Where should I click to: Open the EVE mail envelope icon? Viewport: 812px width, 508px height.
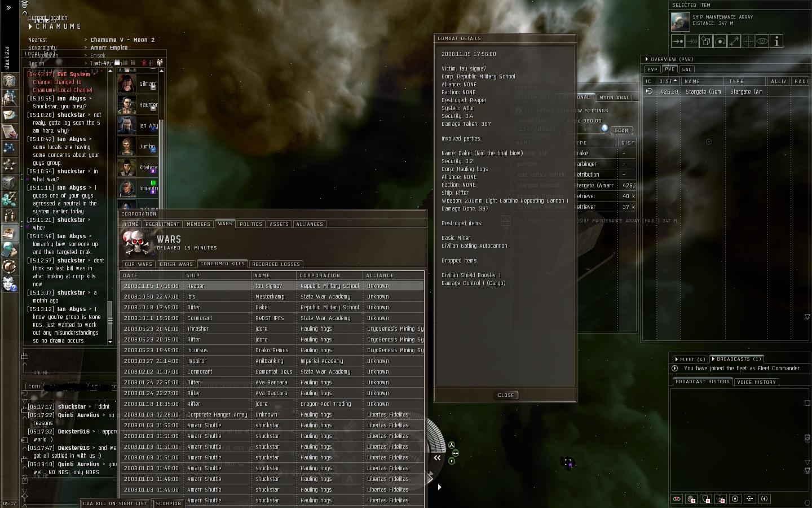tap(9, 115)
